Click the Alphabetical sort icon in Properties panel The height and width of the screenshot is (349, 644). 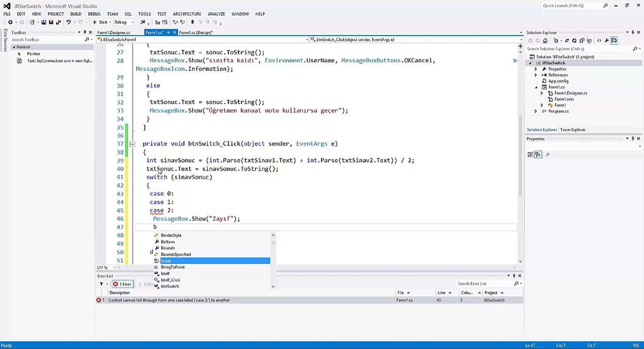click(538, 155)
